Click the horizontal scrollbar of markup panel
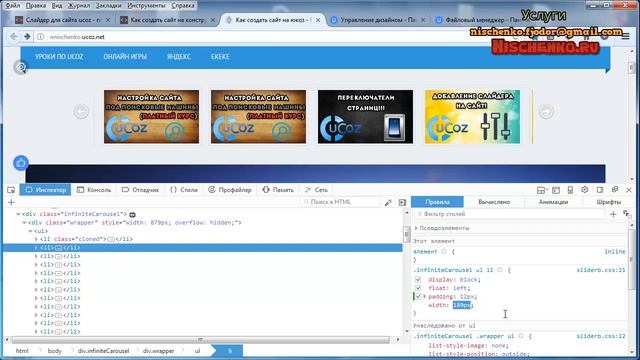Image resolution: width=640 pixels, height=360 pixels. (200, 340)
